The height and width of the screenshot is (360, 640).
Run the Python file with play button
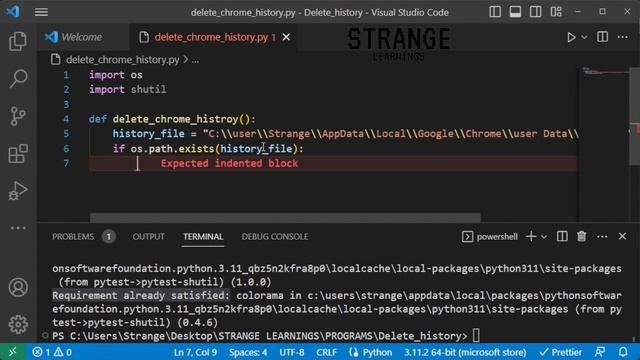pyautogui.click(x=571, y=37)
